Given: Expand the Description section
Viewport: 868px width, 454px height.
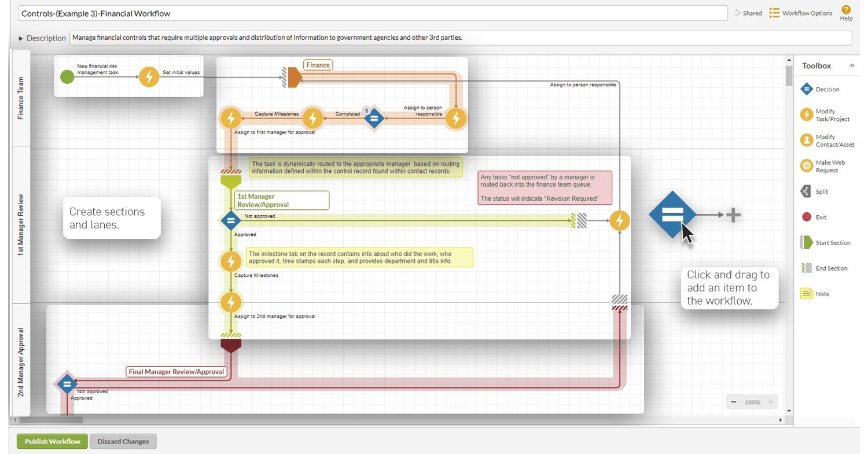Looking at the screenshot, I should click(22, 38).
